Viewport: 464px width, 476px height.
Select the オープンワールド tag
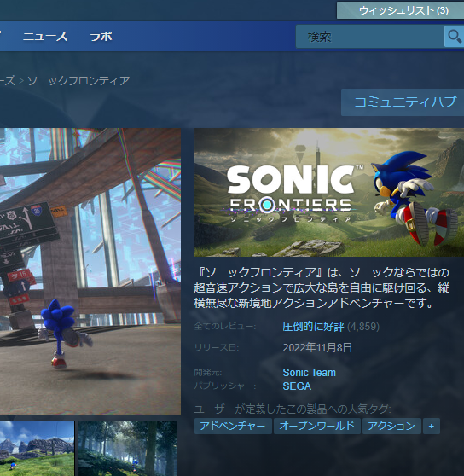coord(317,426)
